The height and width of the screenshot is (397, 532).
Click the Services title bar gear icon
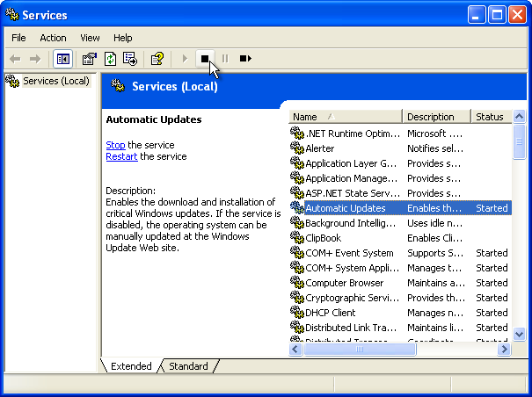tap(12, 14)
